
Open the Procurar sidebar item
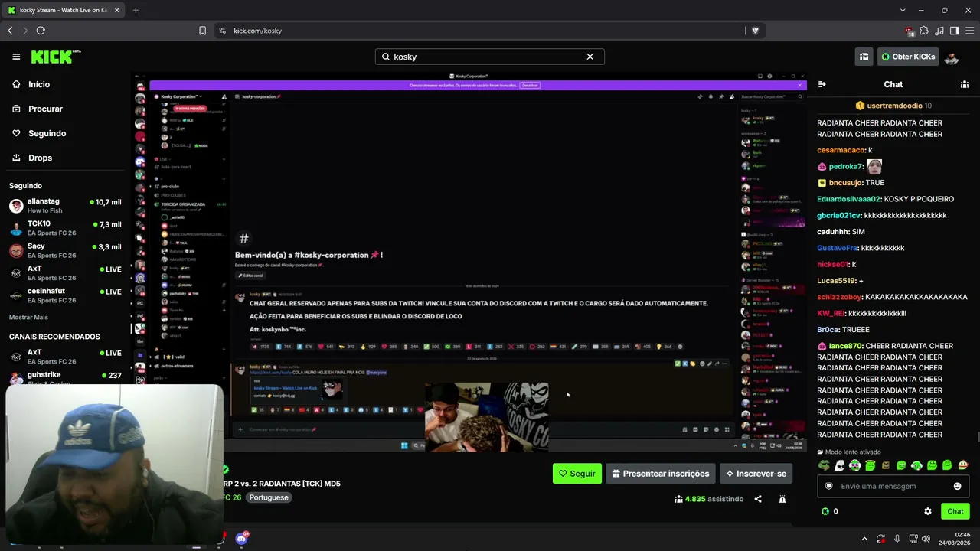coord(65,109)
